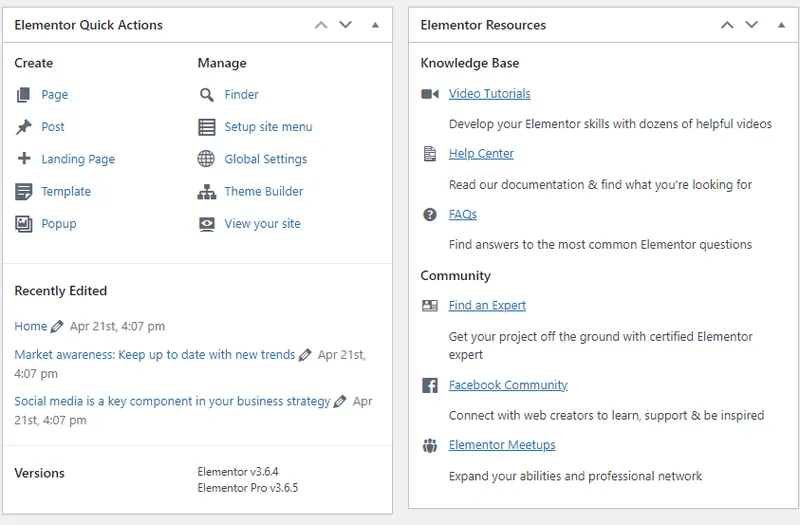Screen dimensions: 800x525
Task: Open the FAQs link
Action: [463, 214]
